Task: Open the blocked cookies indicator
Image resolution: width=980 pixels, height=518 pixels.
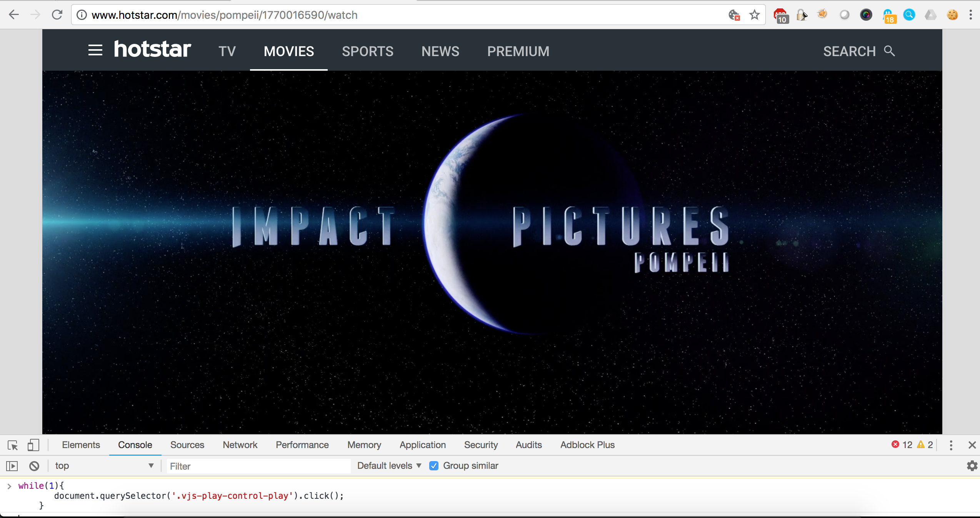Action: [x=734, y=15]
